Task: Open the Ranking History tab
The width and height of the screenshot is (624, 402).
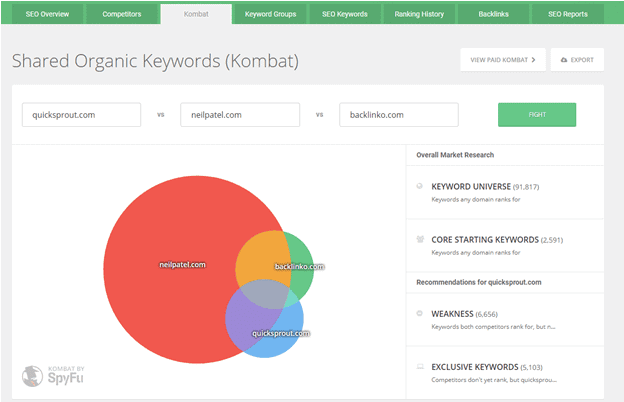Action: (x=419, y=14)
